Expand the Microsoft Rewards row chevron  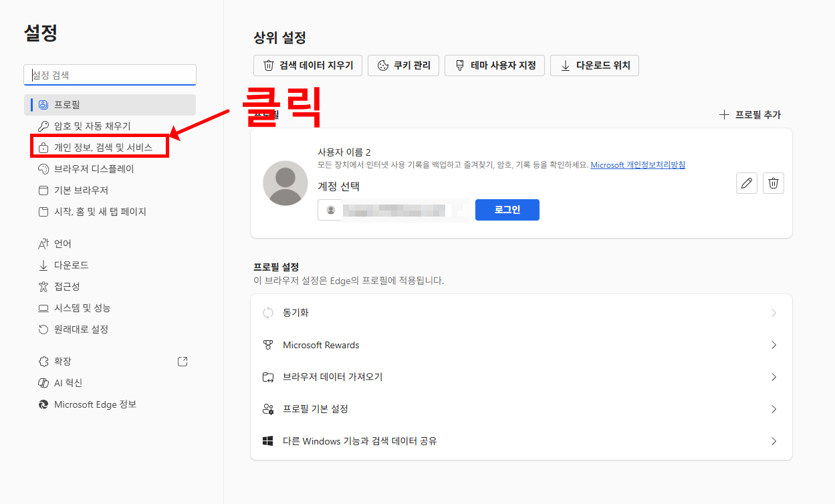[x=773, y=345]
